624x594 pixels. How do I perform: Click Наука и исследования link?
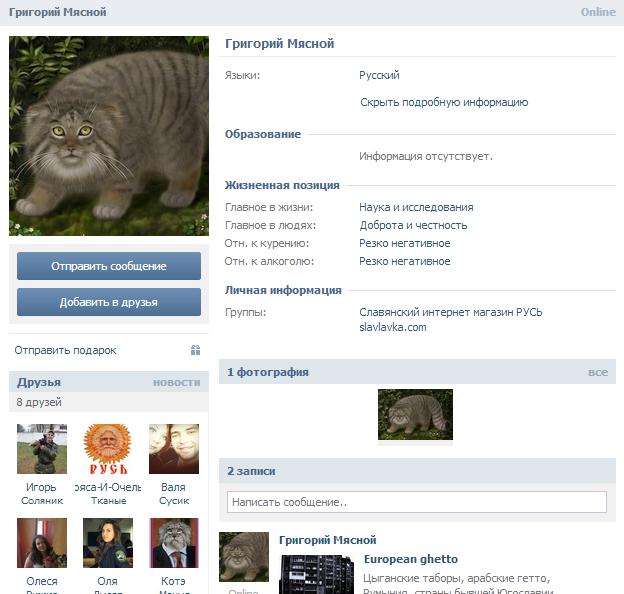(x=416, y=207)
